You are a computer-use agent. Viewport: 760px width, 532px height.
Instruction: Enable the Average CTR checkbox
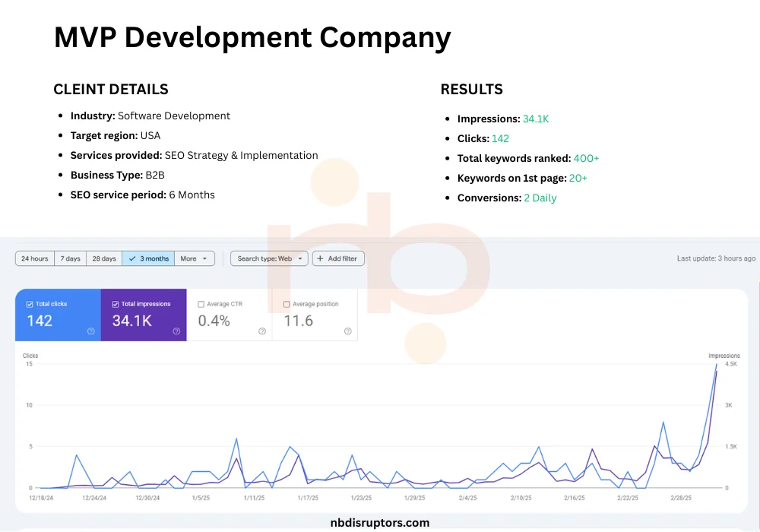coord(201,304)
